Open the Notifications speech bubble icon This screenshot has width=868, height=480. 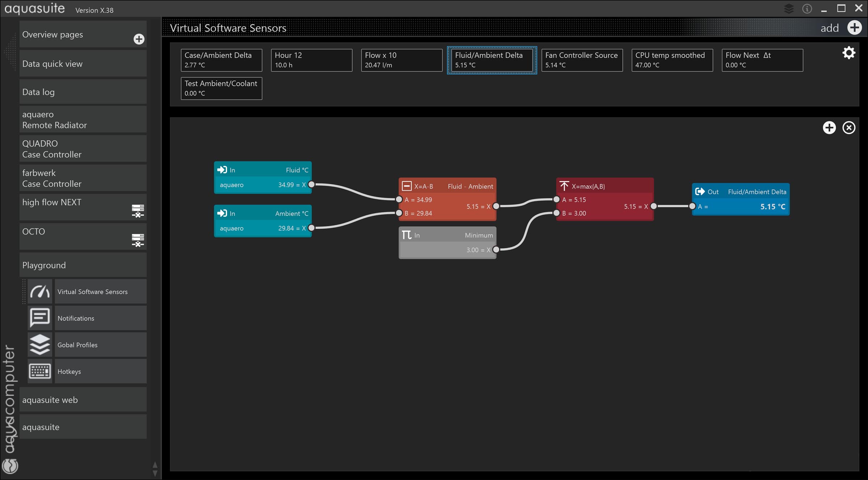[x=40, y=318]
